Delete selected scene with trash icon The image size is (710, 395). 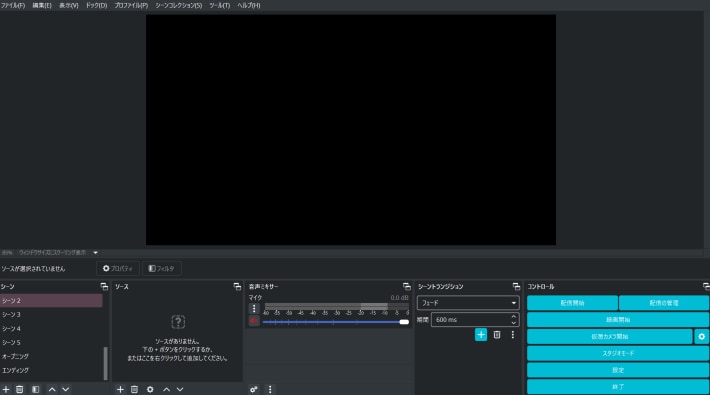(x=19, y=389)
